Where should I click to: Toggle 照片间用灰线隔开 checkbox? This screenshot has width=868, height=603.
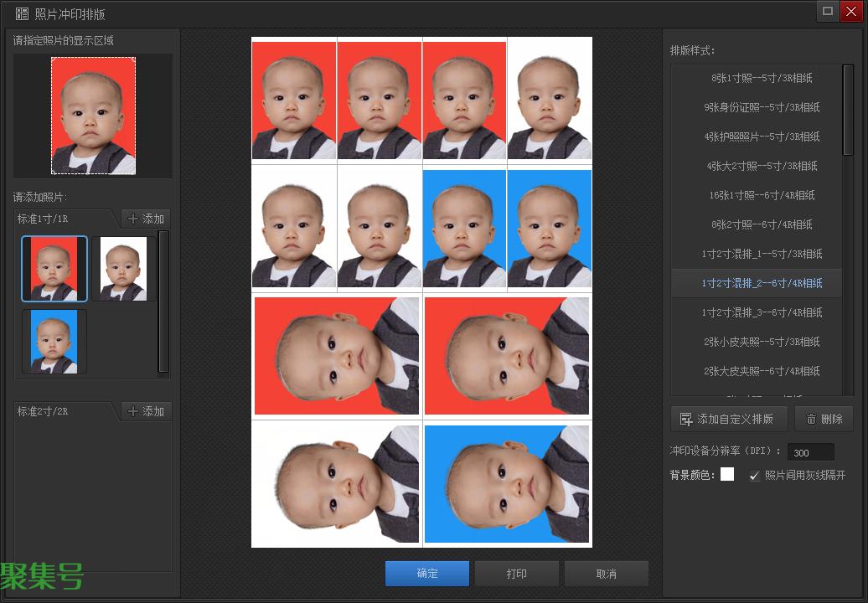coord(755,475)
